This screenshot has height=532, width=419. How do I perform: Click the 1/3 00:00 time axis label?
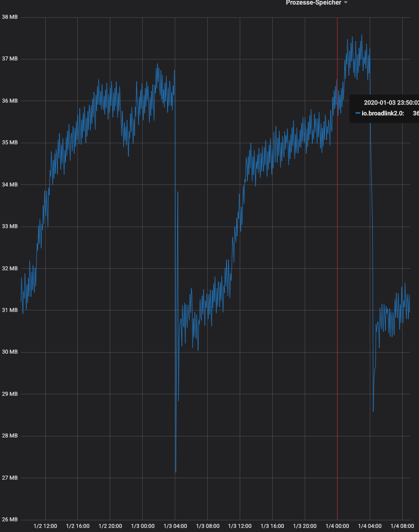[143, 526]
